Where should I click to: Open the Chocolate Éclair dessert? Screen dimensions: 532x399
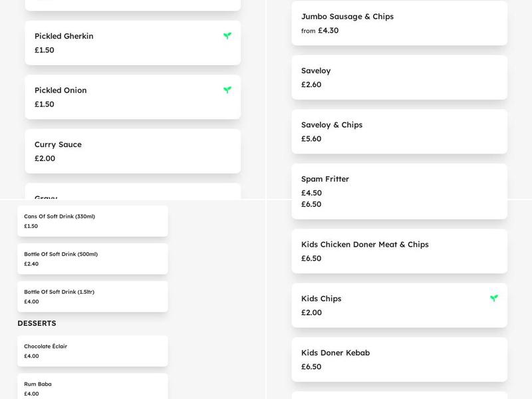92,350
